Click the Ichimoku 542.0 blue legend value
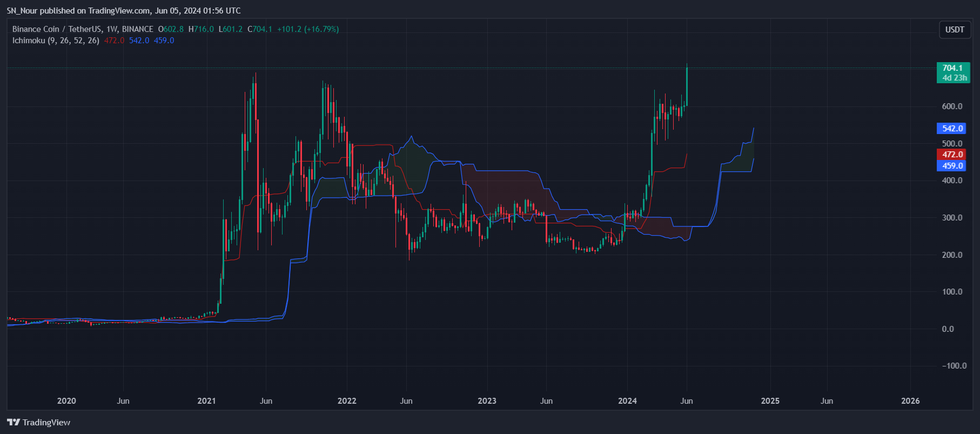980x434 pixels. tap(139, 41)
